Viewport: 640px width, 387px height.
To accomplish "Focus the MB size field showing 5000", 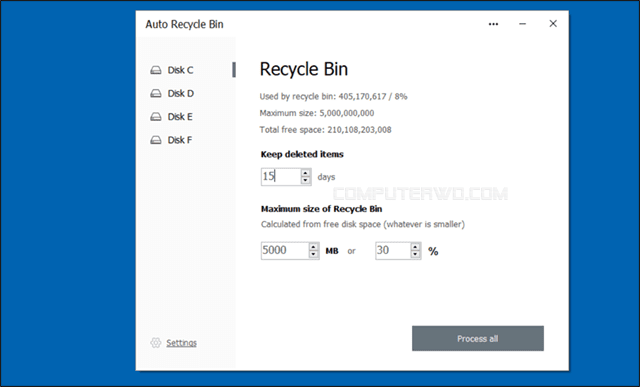I will [285, 251].
